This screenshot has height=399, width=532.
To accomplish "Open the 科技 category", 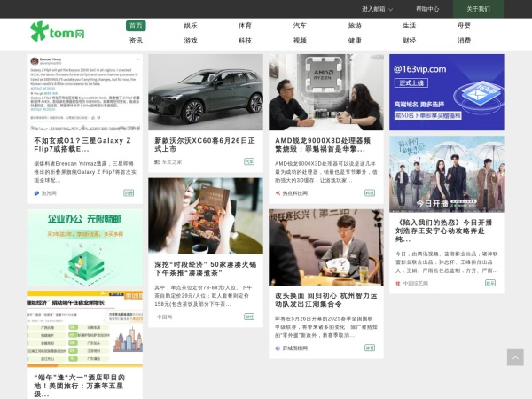I will pyautogui.click(x=245, y=41).
